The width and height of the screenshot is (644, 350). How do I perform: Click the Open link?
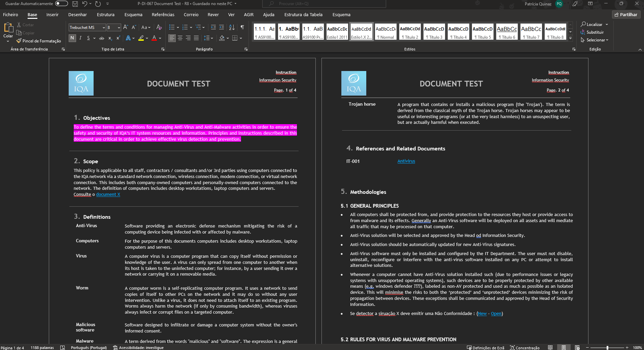click(496, 314)
